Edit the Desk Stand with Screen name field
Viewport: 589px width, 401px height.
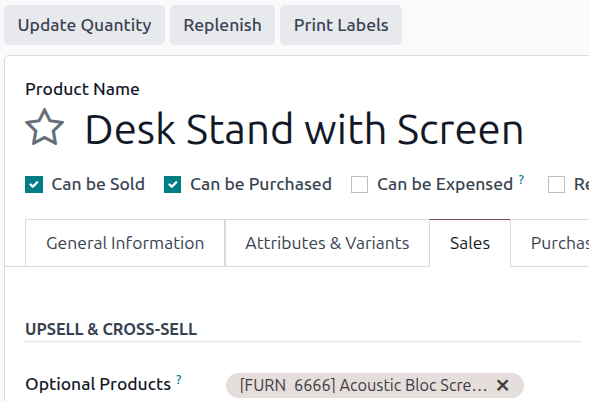click(304, 129)
